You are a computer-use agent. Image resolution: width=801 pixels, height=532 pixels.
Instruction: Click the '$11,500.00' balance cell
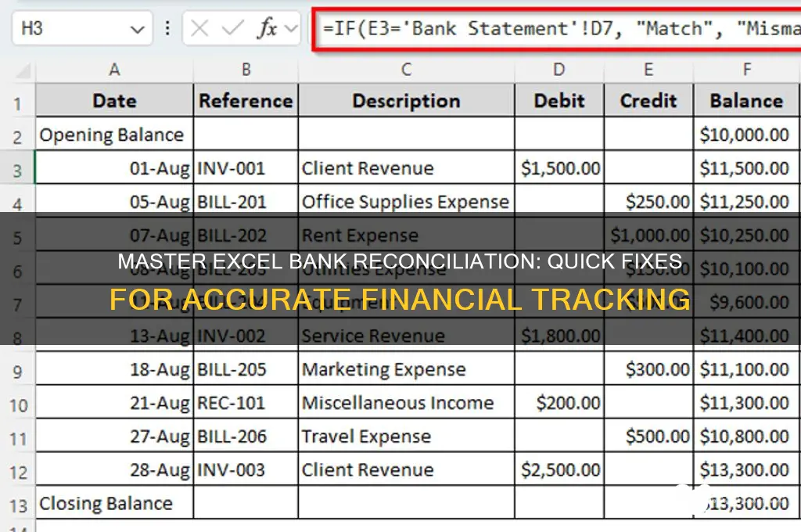[747, 167]
